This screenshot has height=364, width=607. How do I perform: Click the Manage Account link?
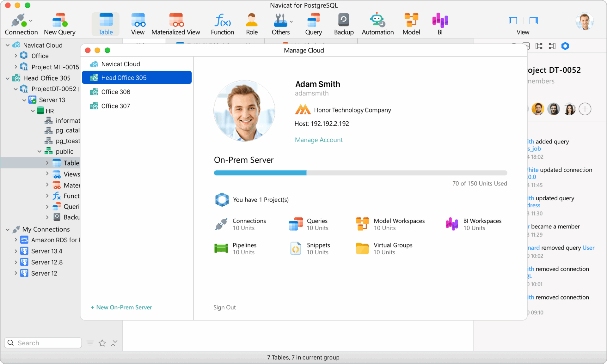click(x=319, y=140)
